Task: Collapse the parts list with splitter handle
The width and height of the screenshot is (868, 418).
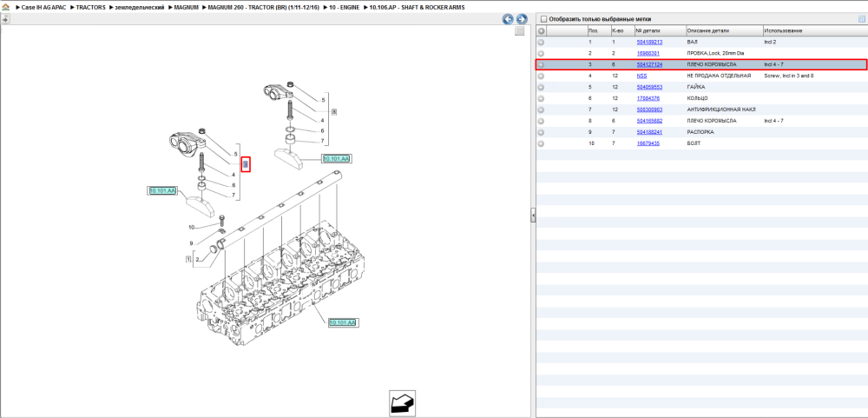Action: click(533, 216)
